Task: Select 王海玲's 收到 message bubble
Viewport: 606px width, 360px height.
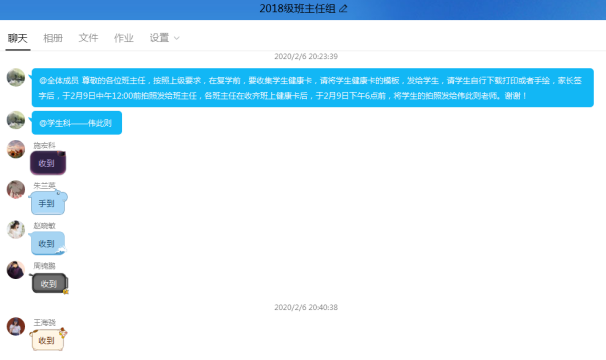Action: 48,340
